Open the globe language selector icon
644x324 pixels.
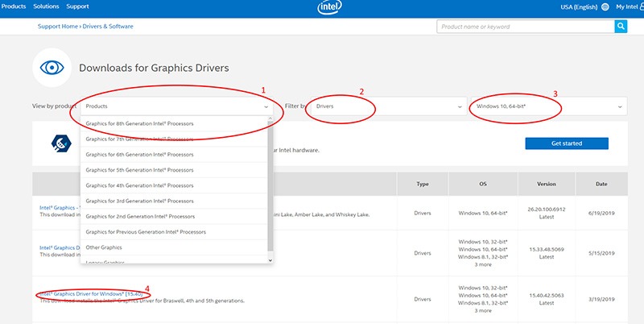pyautogui.click(x=605, y=7)
